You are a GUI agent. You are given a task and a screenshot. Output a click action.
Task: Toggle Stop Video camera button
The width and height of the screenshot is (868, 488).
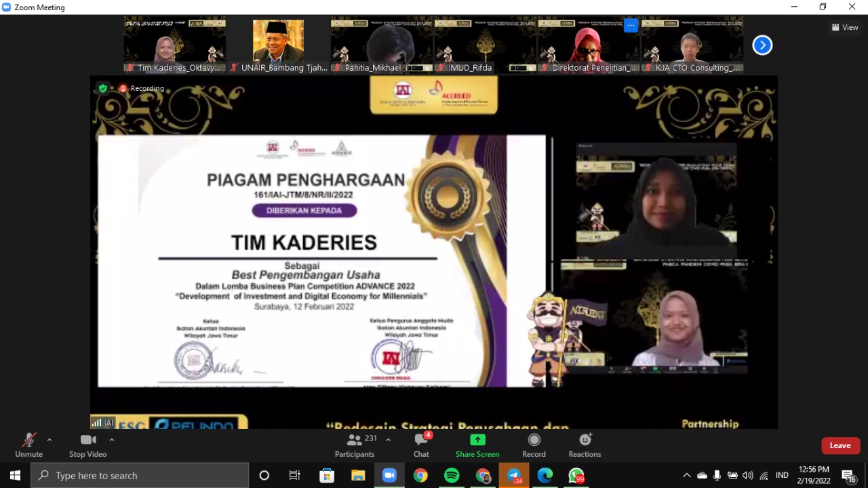(87, 440)
